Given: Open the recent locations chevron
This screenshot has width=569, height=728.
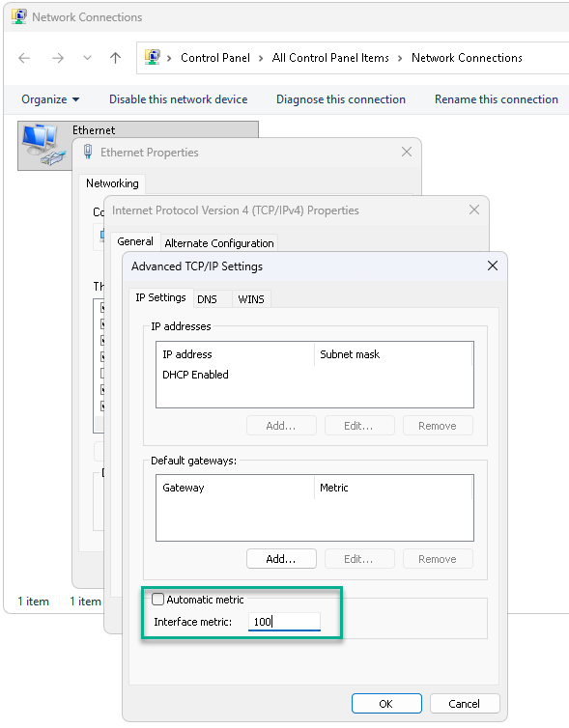Looking at the screenshot, I should click(87, 58).
